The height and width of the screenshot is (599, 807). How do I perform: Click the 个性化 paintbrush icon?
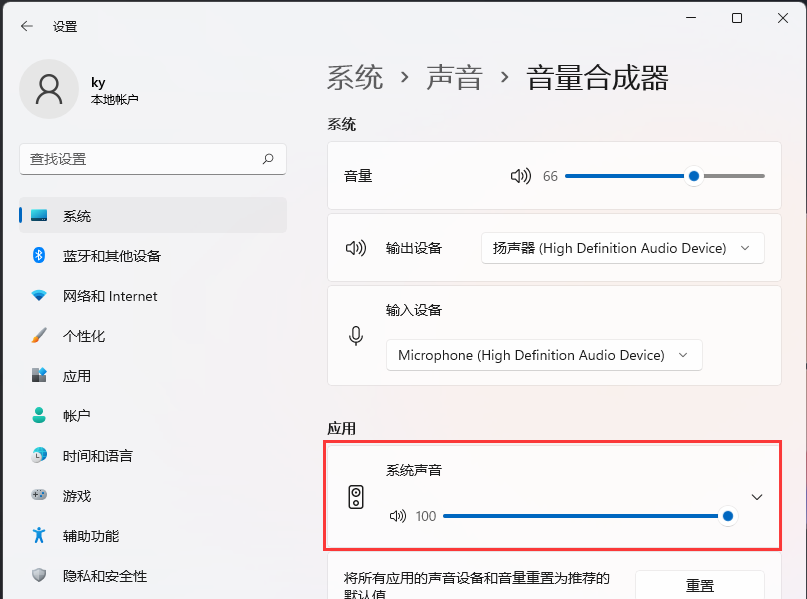(x=38, y=336)
